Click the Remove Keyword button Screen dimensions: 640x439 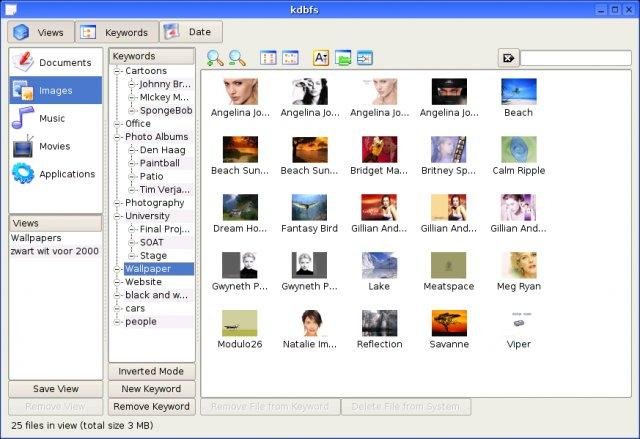(151, 406)
